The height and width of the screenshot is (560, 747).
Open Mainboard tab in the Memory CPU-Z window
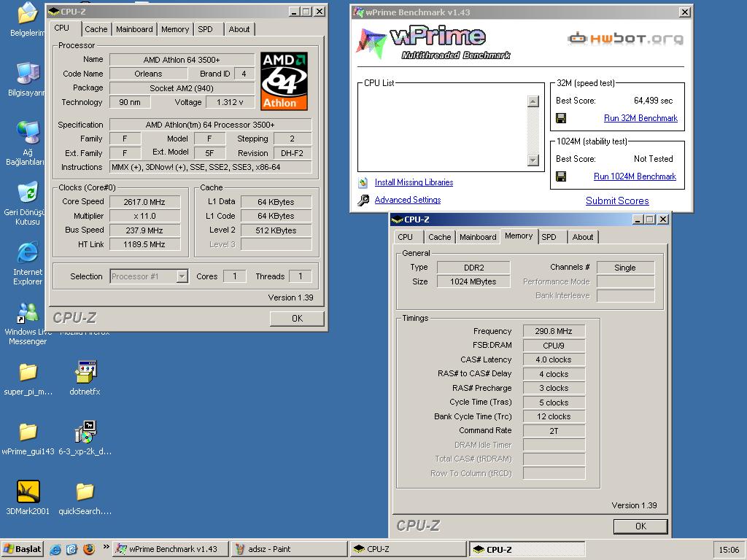[478, 237]
